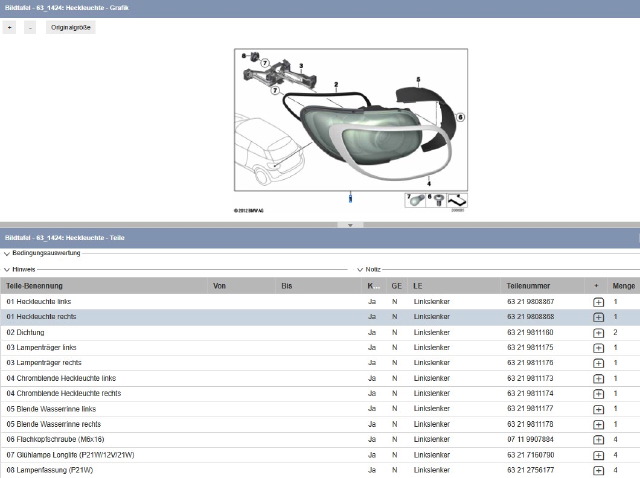This screenshot has height=478, width=640.
Task: Expand the Bedingungsauswertung section
Action: point(7,253)
